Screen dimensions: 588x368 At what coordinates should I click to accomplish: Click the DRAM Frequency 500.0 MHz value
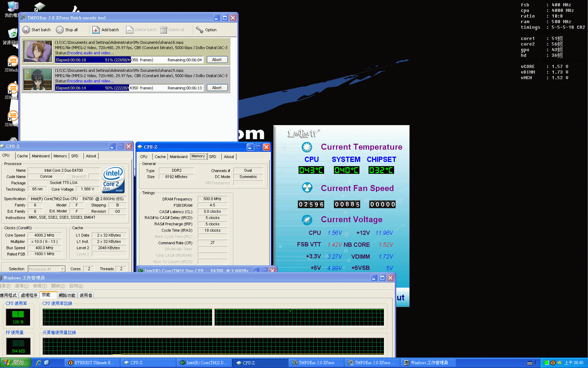click(x=212, y=199)
